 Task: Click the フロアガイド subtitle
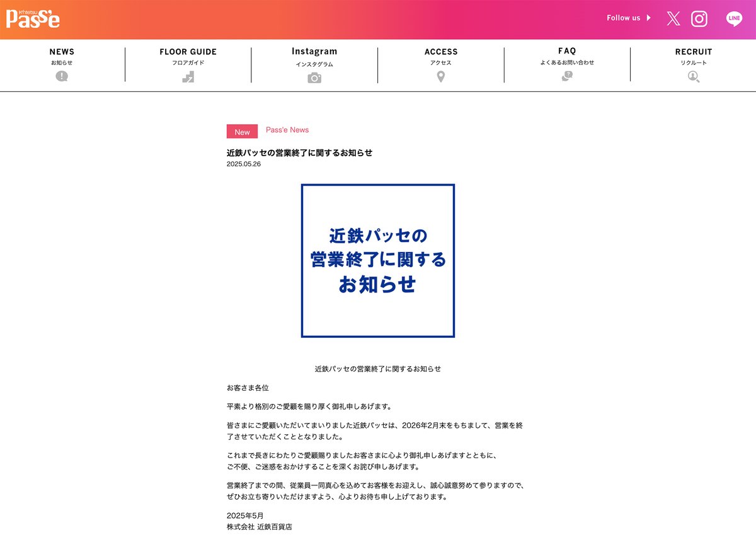pyautogui.click(x=188, y=63)
